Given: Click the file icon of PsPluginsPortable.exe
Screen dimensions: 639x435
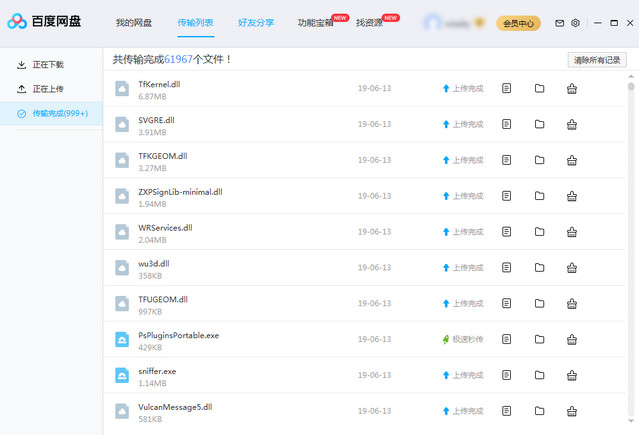Looking at the screenshot, I should (x=122, y=340).
